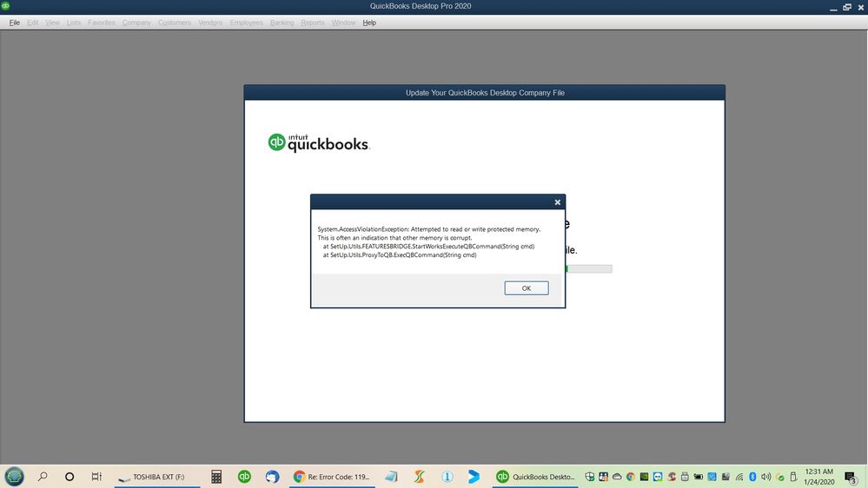
Task: Open the Windows Start button
Action: click(x=15, y=477)
